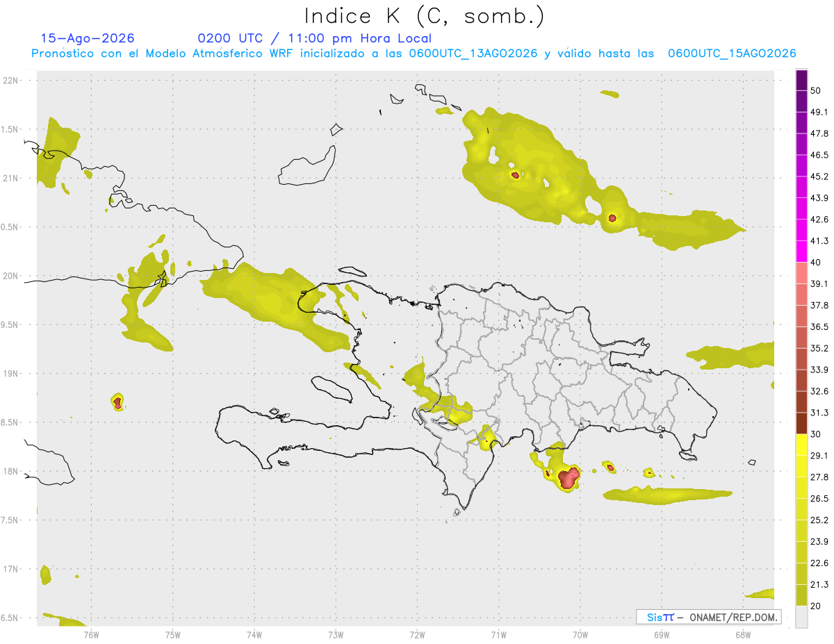Click the '22.6' value on the color scale
The height and width of the screenshot is (644, 834).
819,563
